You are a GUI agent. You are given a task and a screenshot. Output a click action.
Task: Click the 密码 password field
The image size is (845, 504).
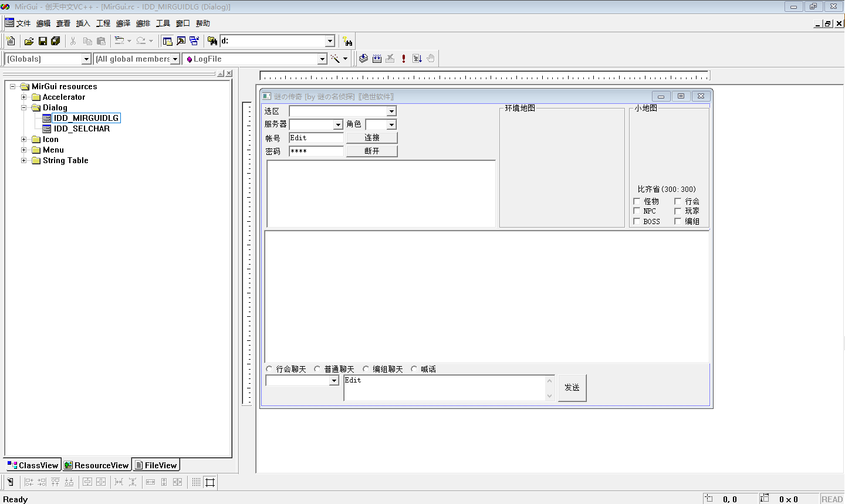pyautogui.click(x=316, y=151)
